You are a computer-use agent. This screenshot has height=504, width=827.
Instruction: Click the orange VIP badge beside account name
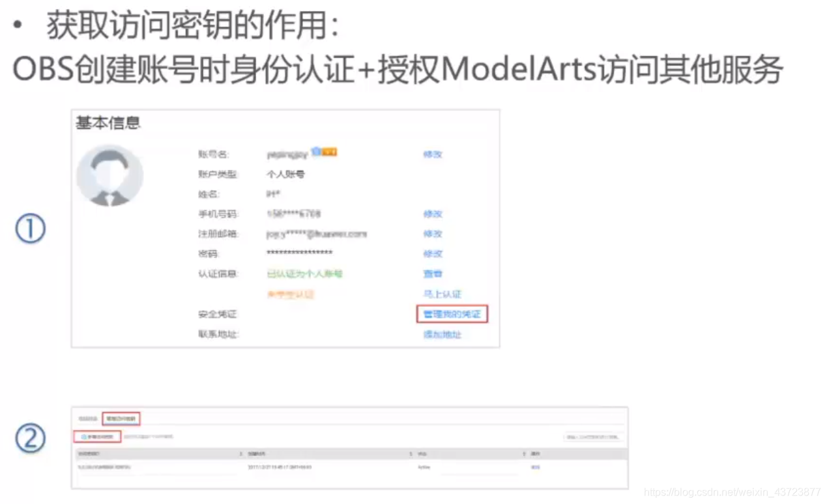(330, 152)
